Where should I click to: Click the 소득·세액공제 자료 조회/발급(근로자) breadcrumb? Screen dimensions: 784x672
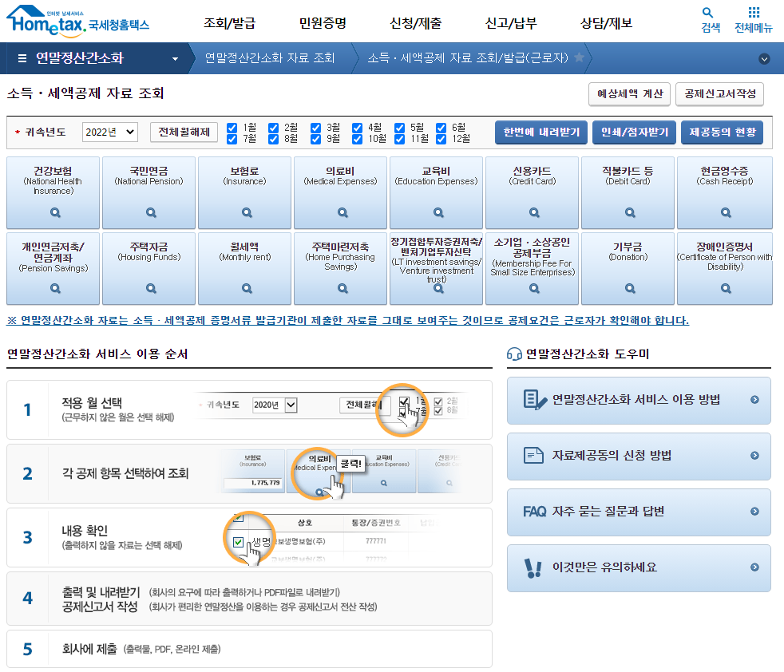pyautogui.click(x=468, y=58)
